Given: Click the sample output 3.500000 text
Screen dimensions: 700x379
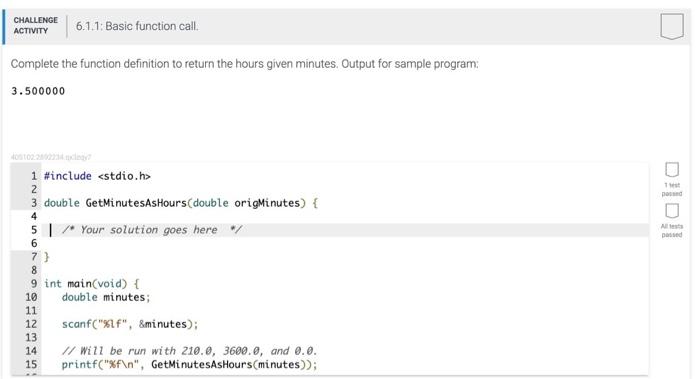Looking at the screenshot, I should point(38,91).
